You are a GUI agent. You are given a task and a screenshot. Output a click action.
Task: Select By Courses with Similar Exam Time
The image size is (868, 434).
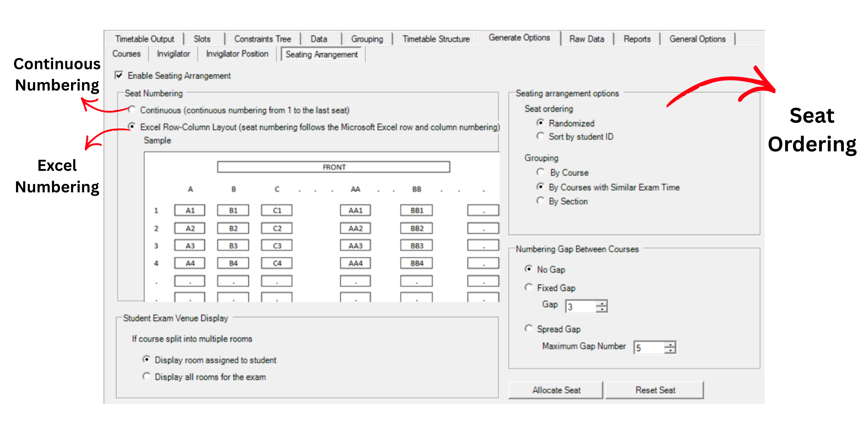coord(541,187)
